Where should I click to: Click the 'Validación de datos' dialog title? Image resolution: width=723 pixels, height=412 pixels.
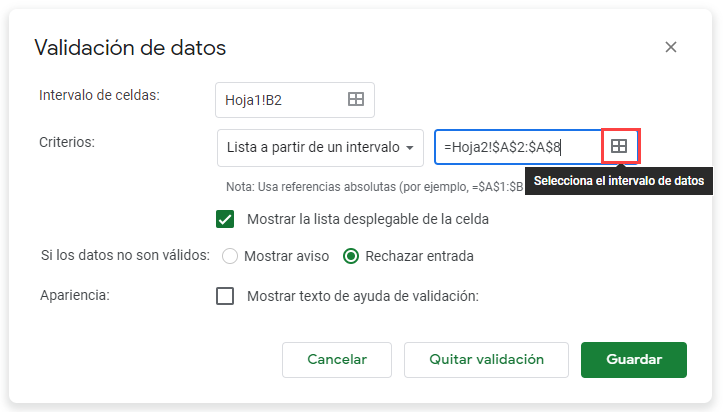tap(130, 47)
